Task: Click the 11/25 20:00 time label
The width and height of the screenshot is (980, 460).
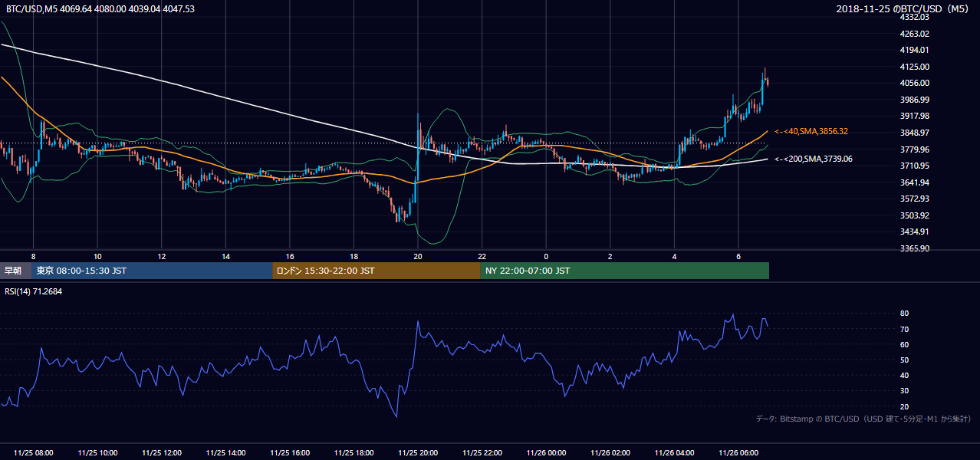Action: pos(418,453)
